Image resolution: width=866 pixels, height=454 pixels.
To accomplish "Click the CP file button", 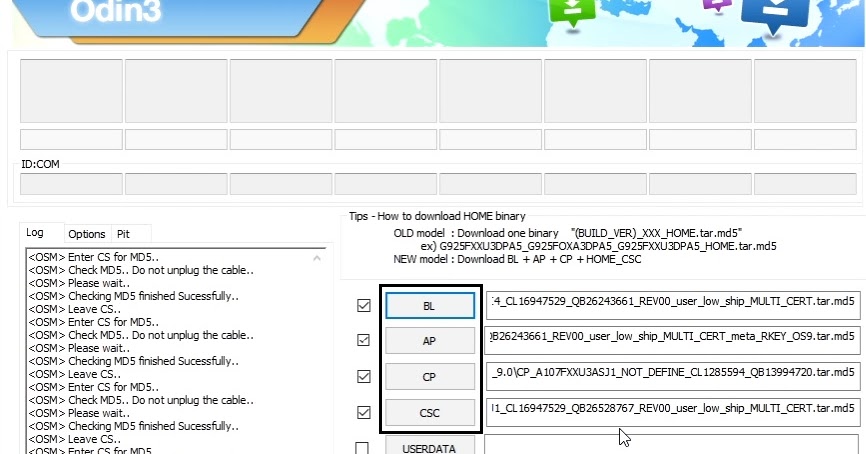I will (x=430, y=377).
